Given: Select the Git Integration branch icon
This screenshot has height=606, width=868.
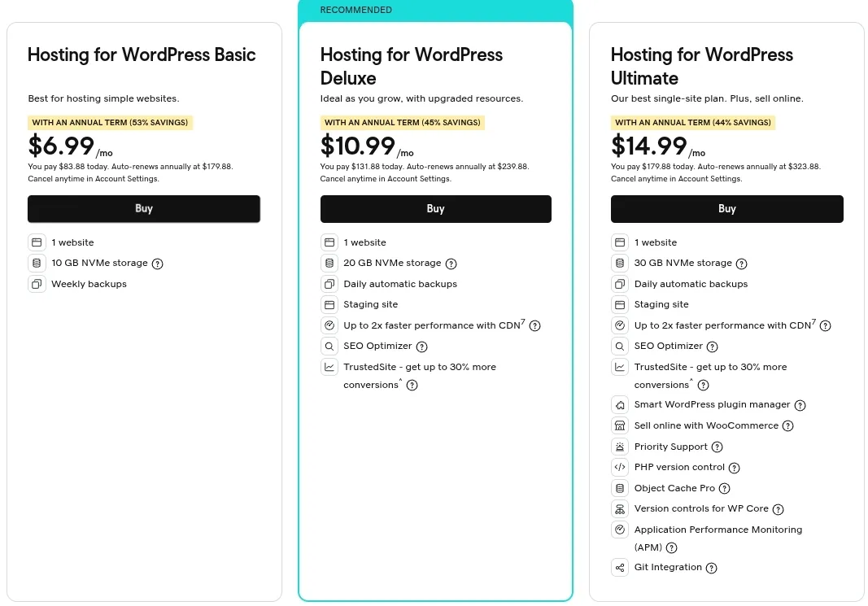Looking at the screenshot, I should (619, 567).
